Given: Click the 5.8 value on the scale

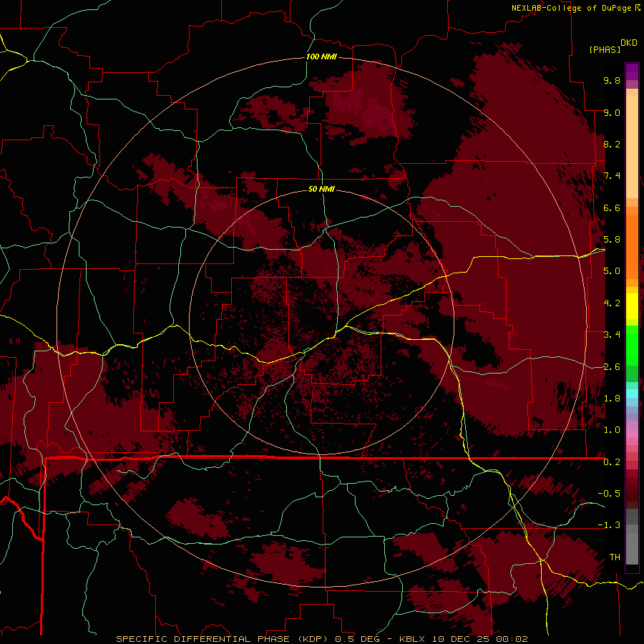Looking at the screenshot, I should click(x=612, y=240).
